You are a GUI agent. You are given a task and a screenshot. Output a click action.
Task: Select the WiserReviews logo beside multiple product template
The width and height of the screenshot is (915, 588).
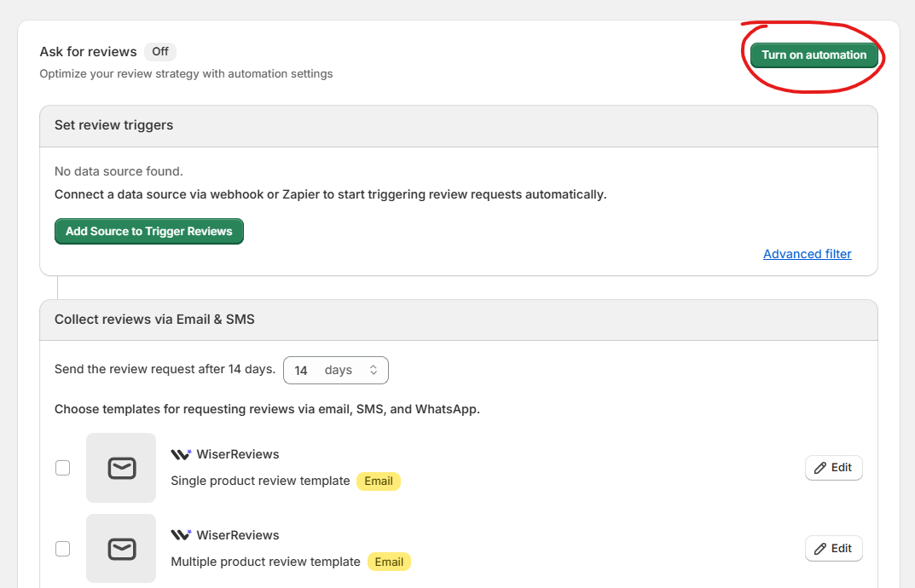pos(180,534)
